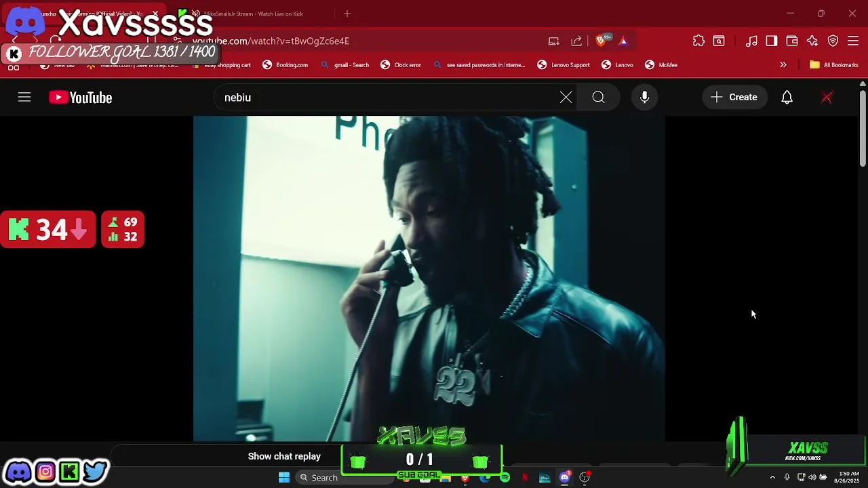Viewport: 868px width, 488px height.
Task: Open the Windows Start menu
Action: point(284,477)
